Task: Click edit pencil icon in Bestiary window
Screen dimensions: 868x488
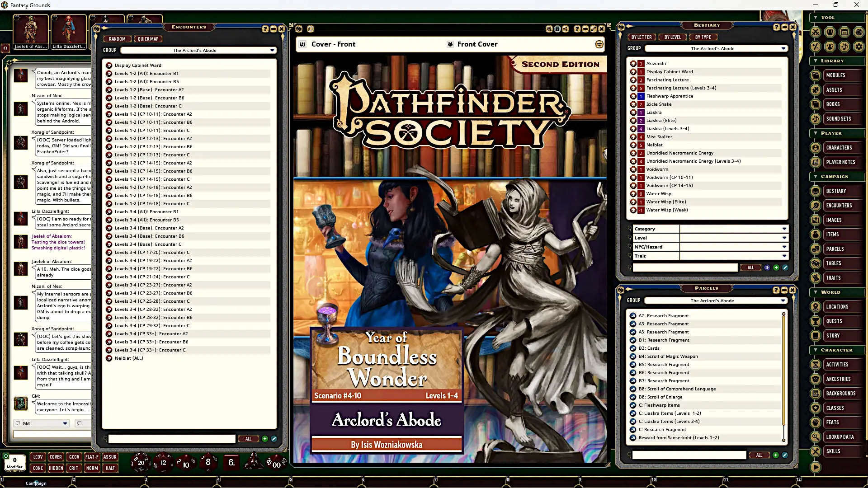Action: click(785, 267)
